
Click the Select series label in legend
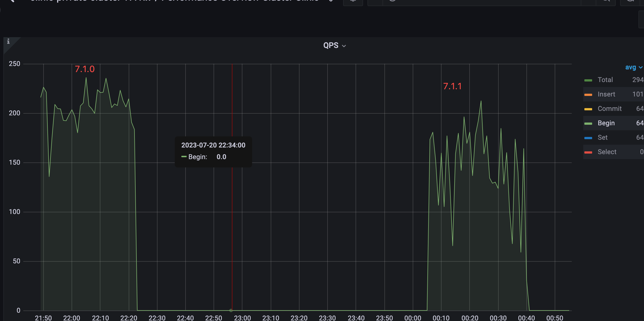pyautogui.click(x=607, y=152)
